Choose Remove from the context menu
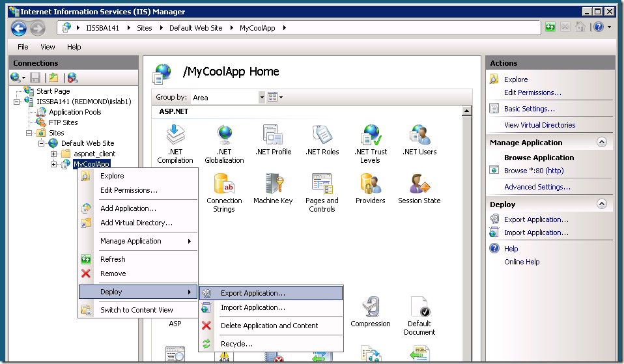This screenshot has height=364, width=624. click(x=138, y=273)
